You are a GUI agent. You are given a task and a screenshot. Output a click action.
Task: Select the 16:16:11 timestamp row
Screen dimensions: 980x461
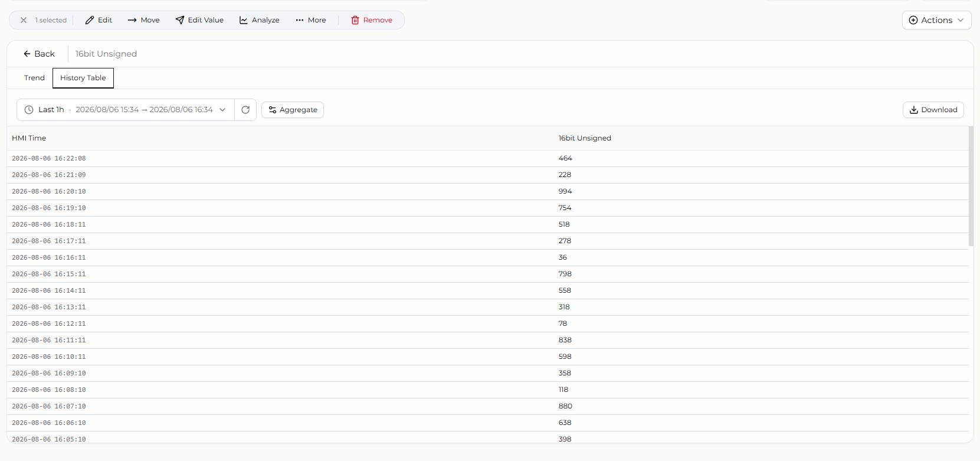(x=488, y=257)
